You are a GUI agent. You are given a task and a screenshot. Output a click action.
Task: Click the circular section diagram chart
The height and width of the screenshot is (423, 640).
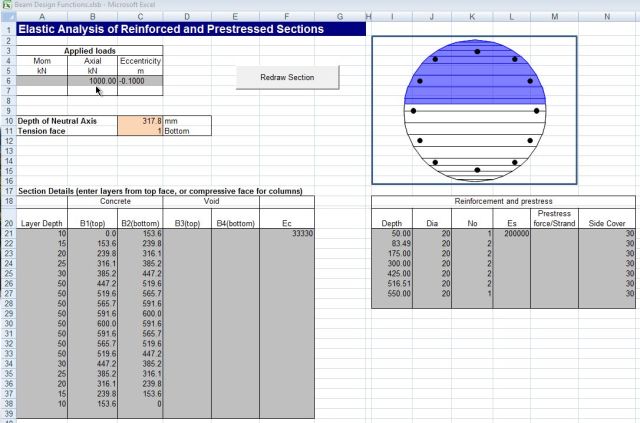[x=474, y=110]
